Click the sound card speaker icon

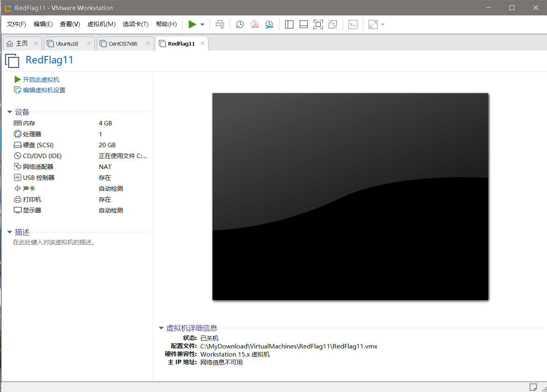coord(18,188)
